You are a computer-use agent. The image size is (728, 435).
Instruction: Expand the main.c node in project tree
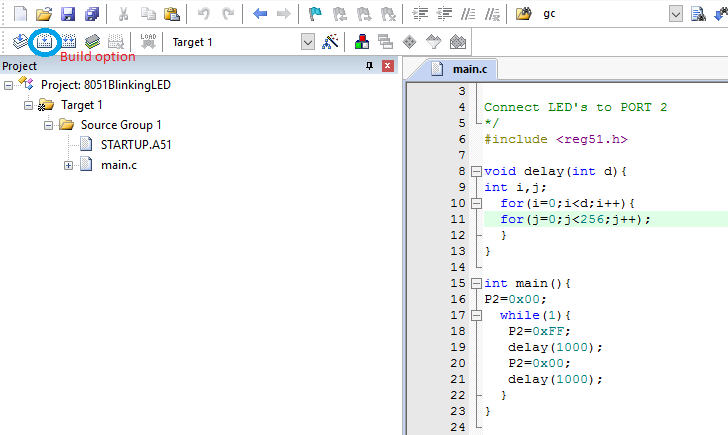(x=68, y=165)
